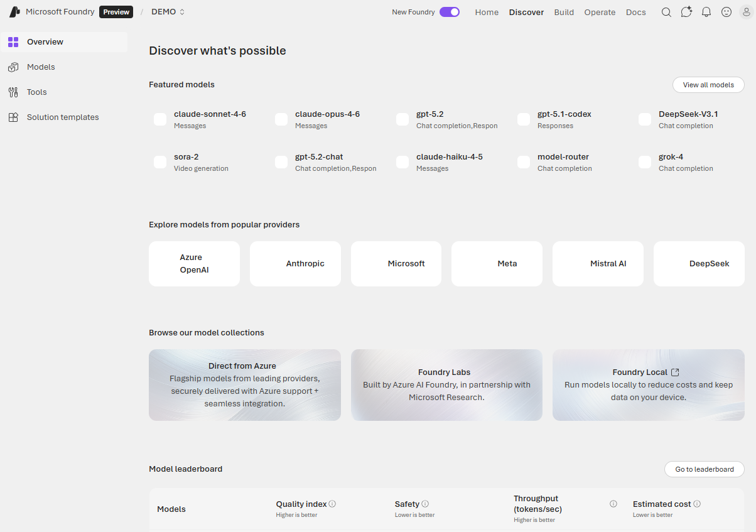Navigate to the Operate section
Image resolution: width=756 pixels, height=532 pixels.
[x=600, y=12]
